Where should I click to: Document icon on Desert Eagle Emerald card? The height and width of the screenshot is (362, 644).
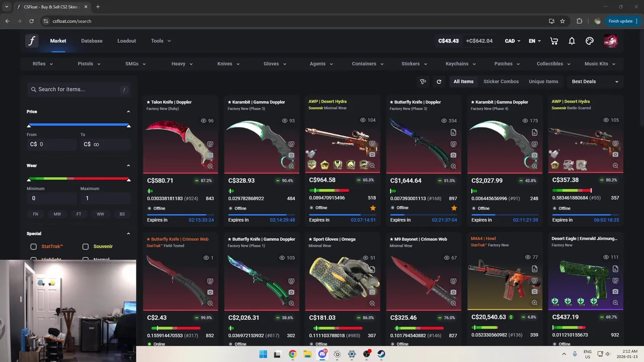(615, 269)
